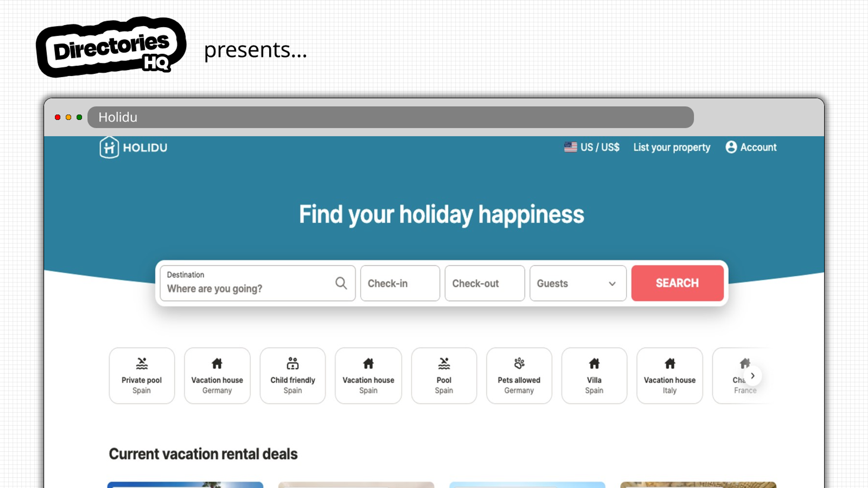Click the next arrow for more categories
868x488 pixels.
pyautogui.click(x=752, y=375)
